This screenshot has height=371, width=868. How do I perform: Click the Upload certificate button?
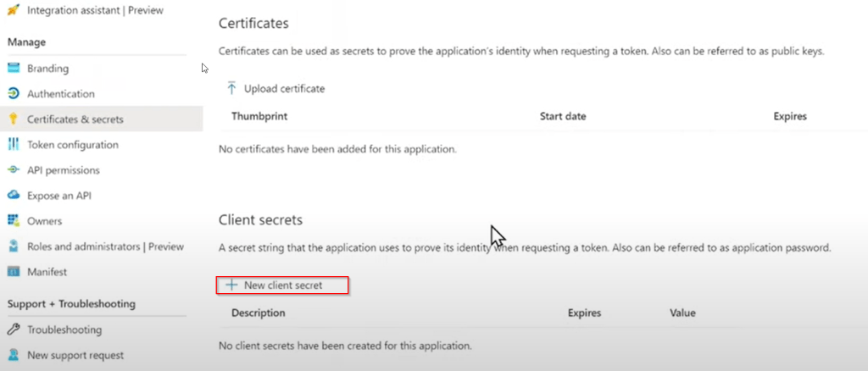pos(276,88)
